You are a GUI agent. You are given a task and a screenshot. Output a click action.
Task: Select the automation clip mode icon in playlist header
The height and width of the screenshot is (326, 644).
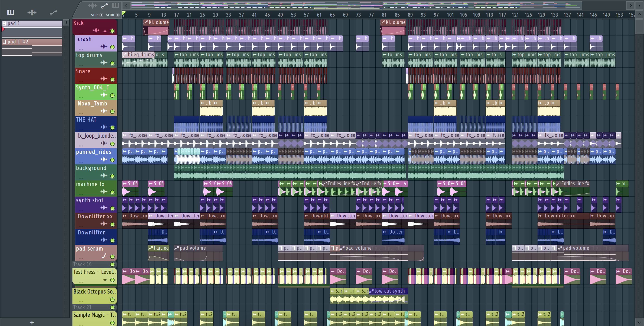coord(104,5)
